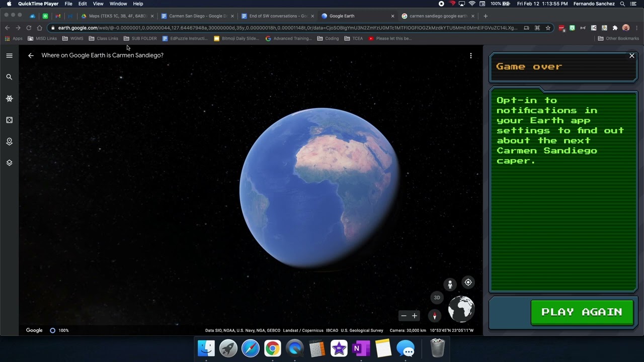Image resolution: width=644 pixels, height=362 pixels.
Task: Open the I'm Feeling Lucky dice icon
Action: coord(9,120)
